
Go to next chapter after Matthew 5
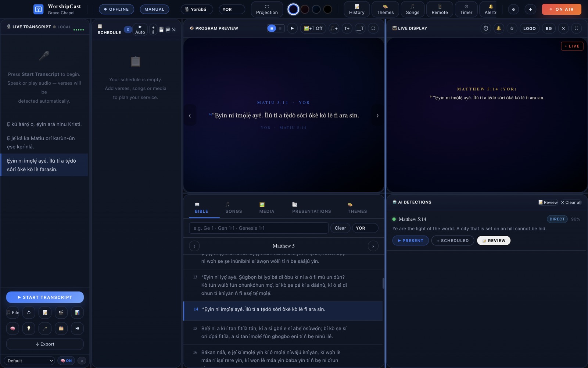tap(373, 246)
